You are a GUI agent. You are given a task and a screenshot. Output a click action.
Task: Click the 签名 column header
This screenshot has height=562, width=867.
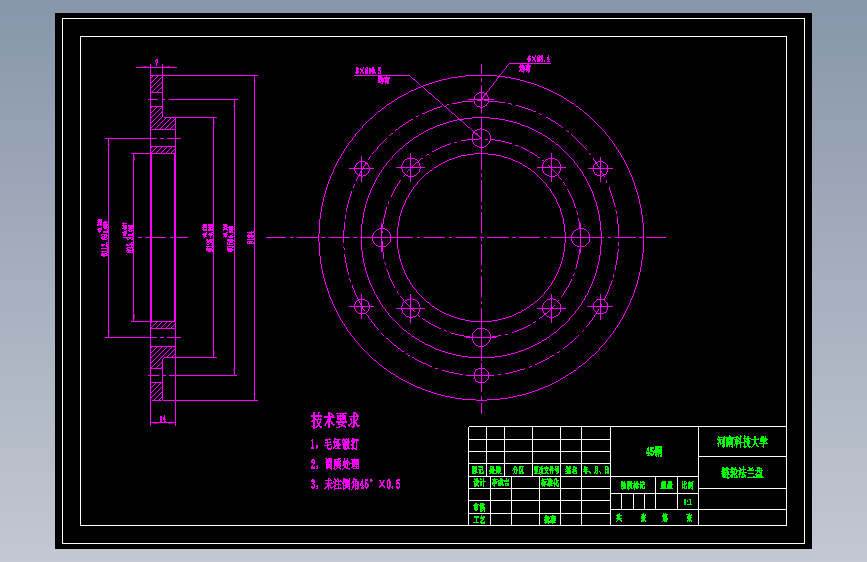[x=571, y=470]
